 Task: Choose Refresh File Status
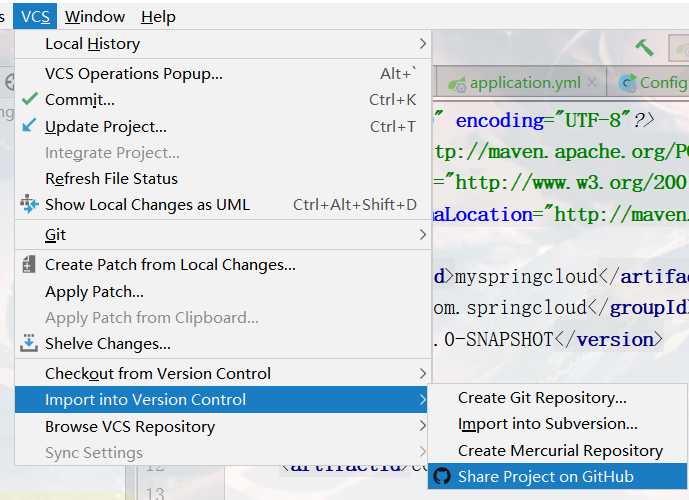[x=111, y=178]
